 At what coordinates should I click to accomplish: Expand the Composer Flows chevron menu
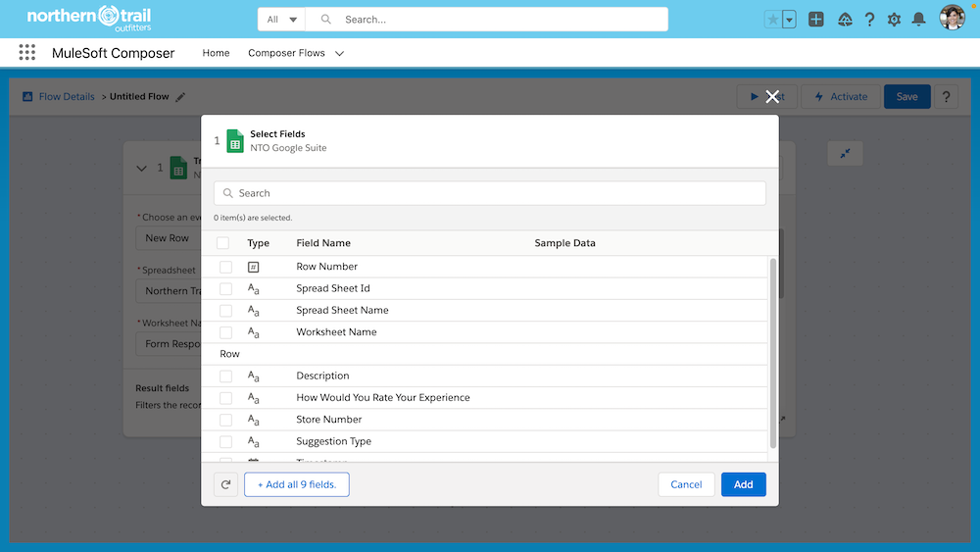[x=339, y=53]
